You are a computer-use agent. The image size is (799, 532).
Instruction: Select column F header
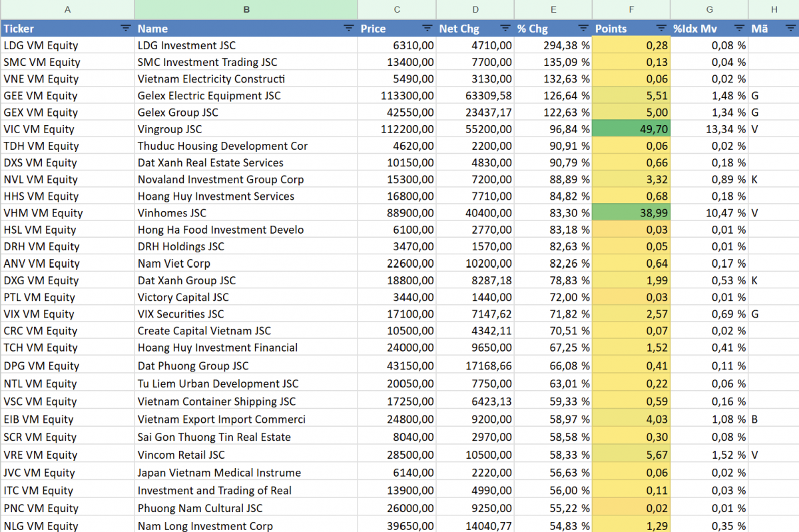point(631,9)
